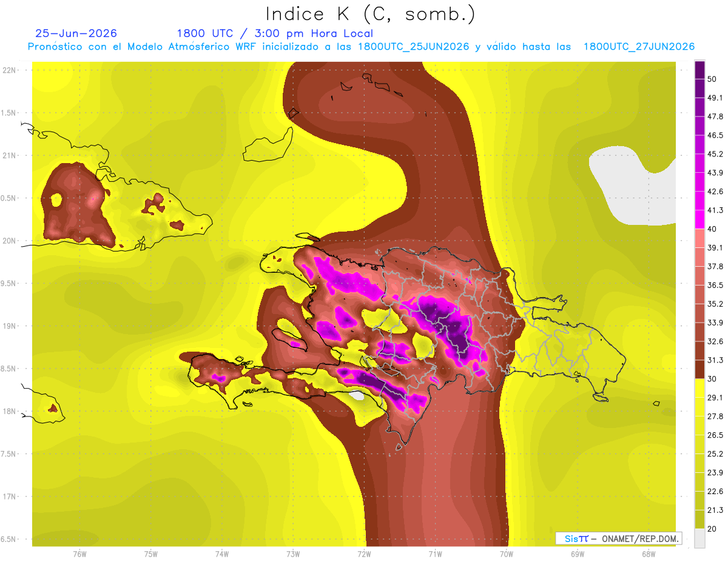
Task: Click the "31.3" colorbar value
Action: pyautogui.click(x=715, y=360)
